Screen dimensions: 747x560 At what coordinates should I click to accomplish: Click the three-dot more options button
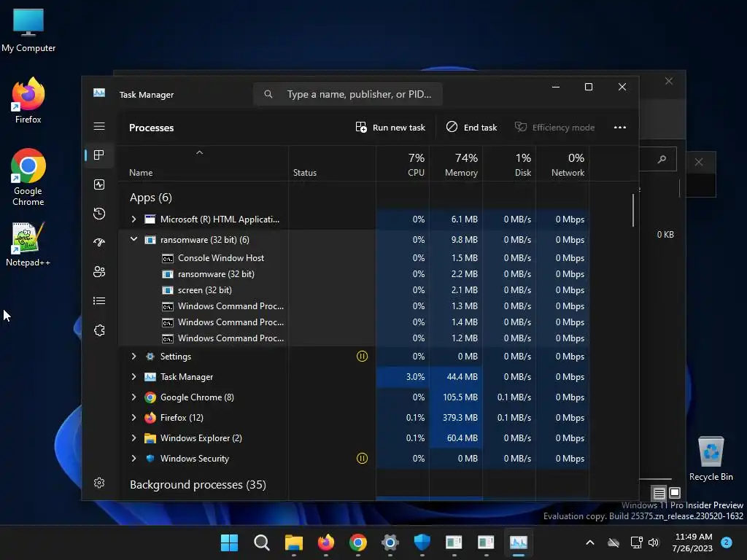[x=620, y=127]
